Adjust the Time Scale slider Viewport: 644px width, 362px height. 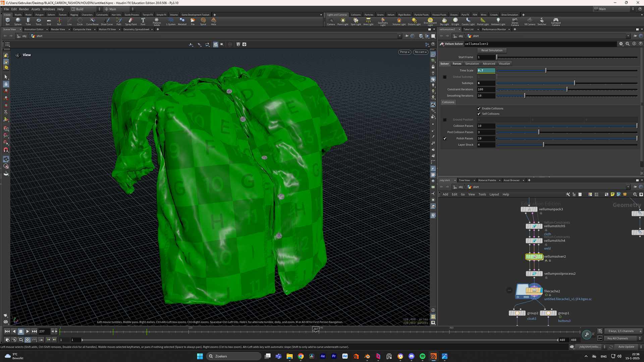546,70
